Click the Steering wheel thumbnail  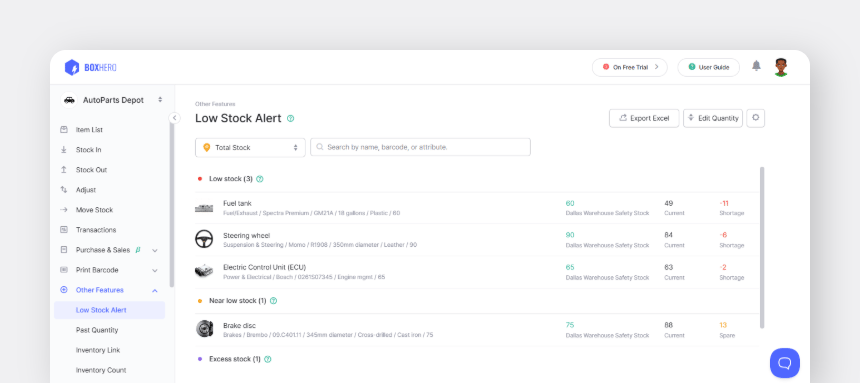pyautogui.click(x=204, y=239)
